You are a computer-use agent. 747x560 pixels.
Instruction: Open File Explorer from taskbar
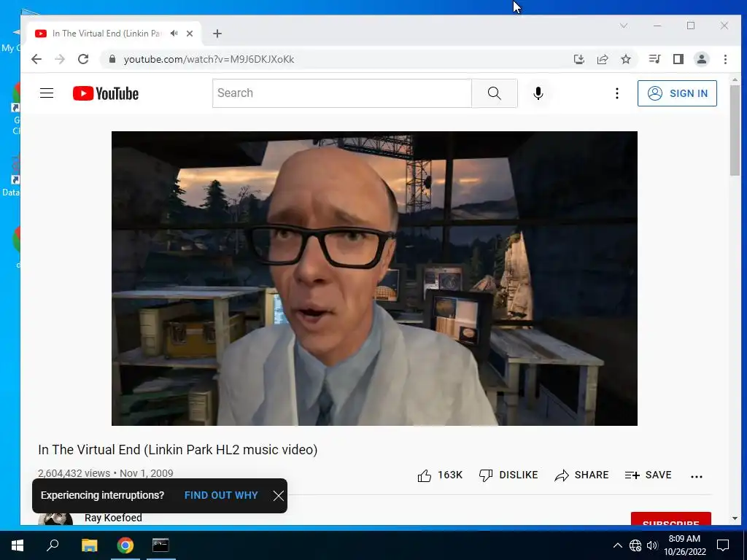(x=89, y=545)
